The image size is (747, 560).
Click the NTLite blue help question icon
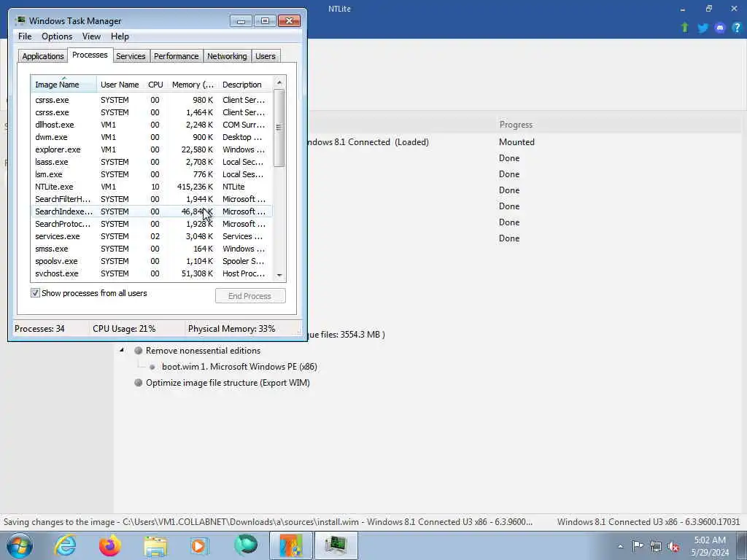pyautogui.click(x=737, y=28)
